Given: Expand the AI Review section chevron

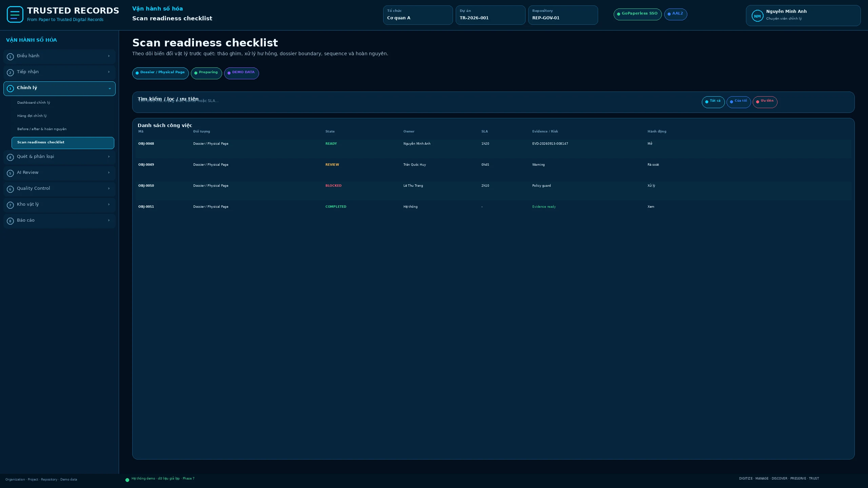Looking at the screenshot, I should pos(109,172).
